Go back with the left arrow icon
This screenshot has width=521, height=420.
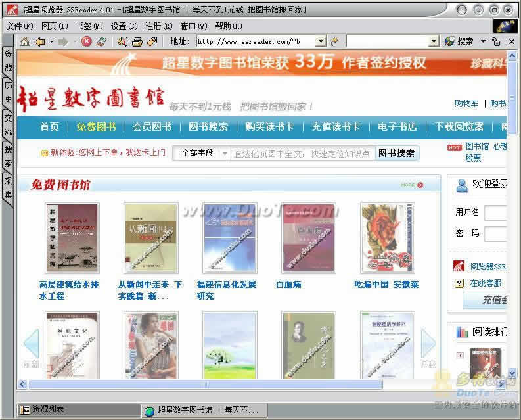pyautogui.click(x=40, y=42)
